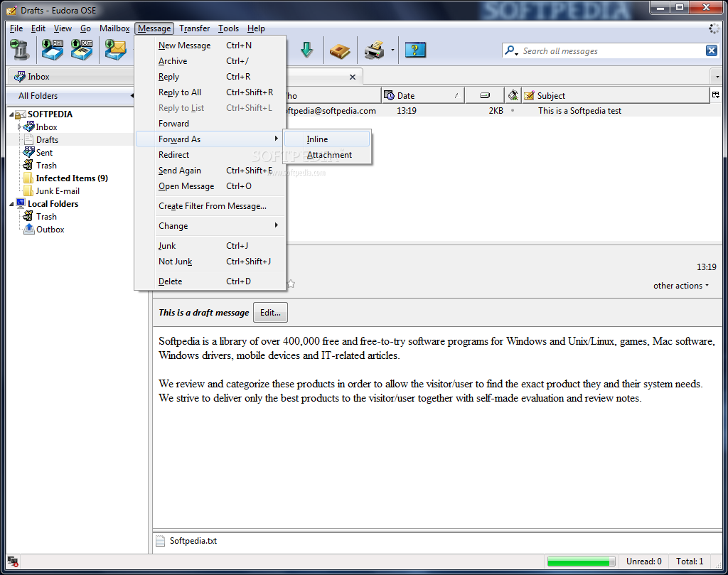This screenshot has height=575, width=728.
Task: Mark message as Not Junk
Action: tap(210, 262)
